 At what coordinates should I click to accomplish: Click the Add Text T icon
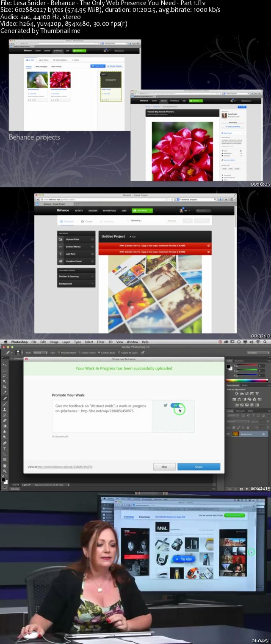[61, 254]
